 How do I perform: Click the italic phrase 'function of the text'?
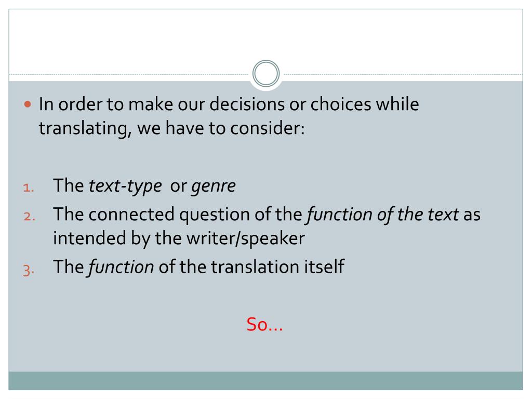383,215
